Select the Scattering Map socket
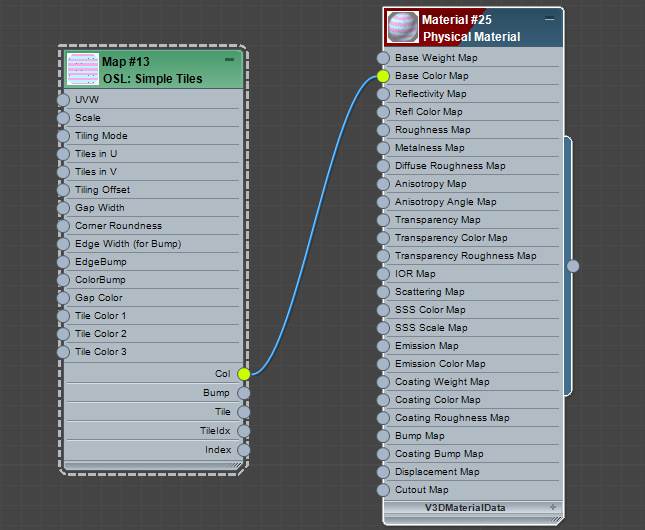 [x=383, y=292]
